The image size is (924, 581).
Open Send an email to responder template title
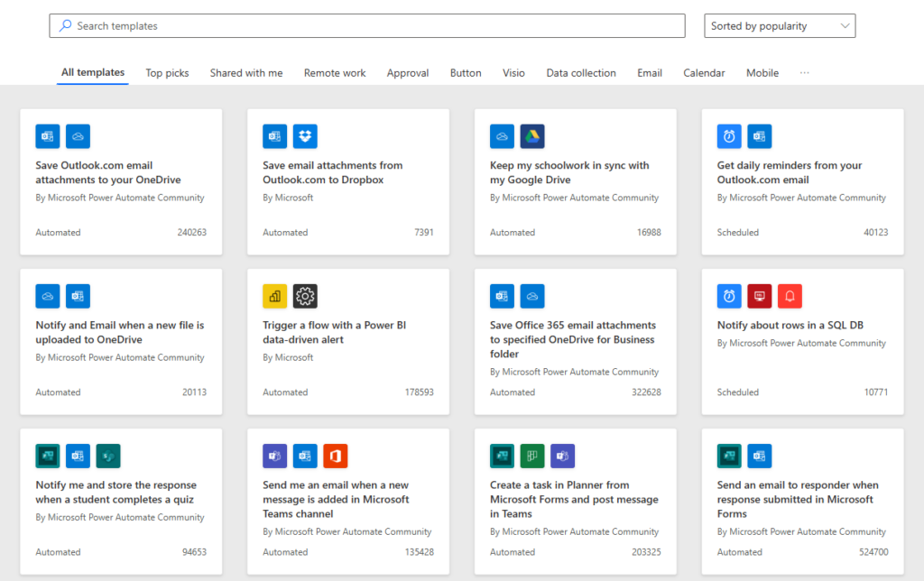tap(798, 499)
